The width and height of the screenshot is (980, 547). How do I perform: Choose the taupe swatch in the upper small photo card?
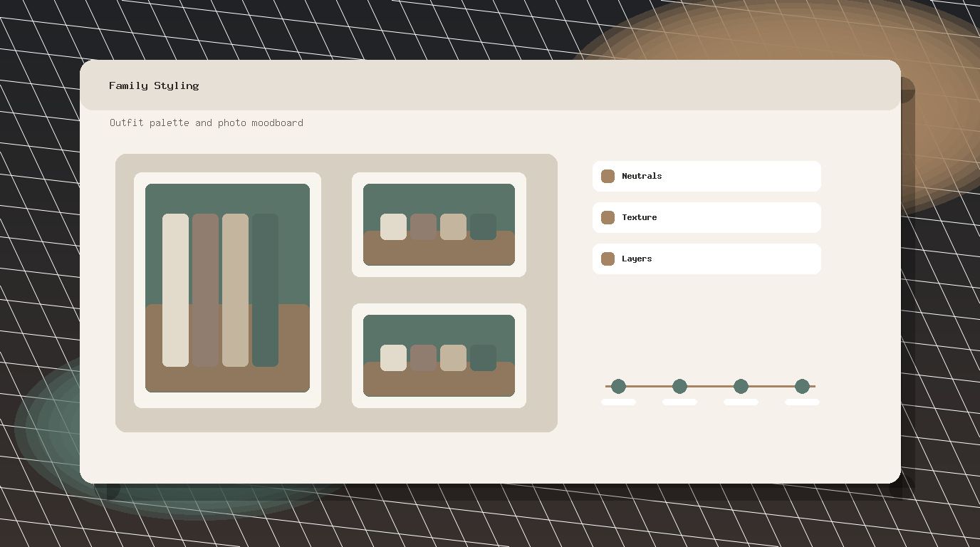423,226
